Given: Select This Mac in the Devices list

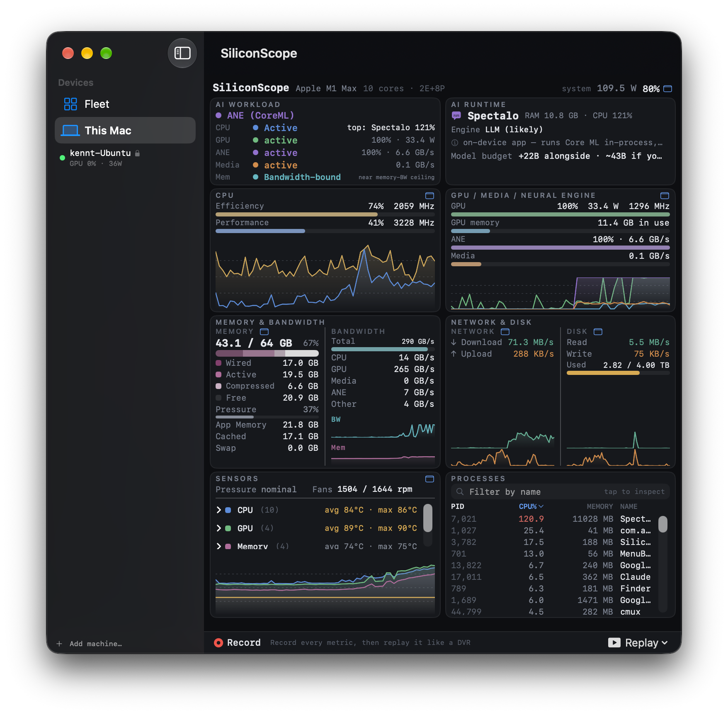Looking at the screenshot, I should tap(125, 130).
